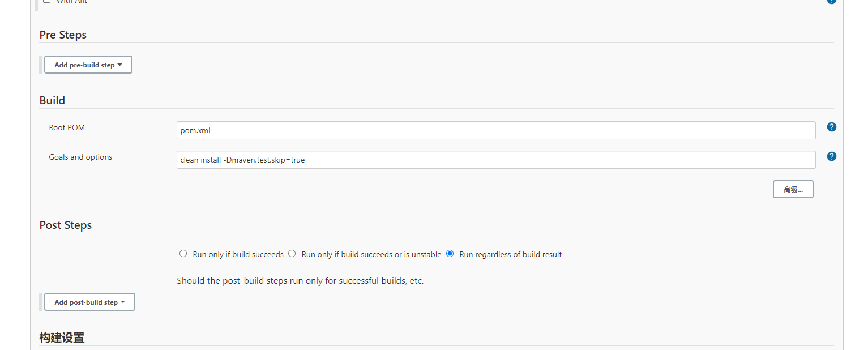Click the Pre Steps section heading
868x350 pixels.
tap(63, 35)
